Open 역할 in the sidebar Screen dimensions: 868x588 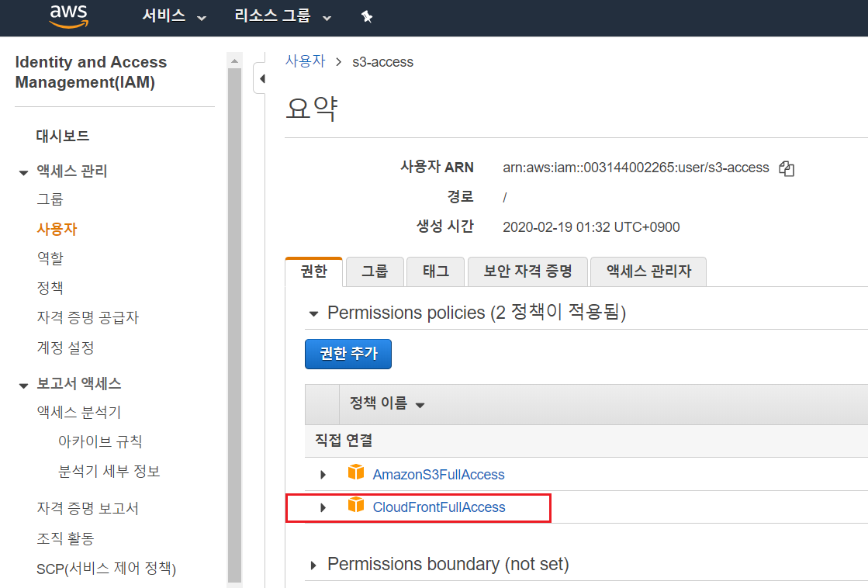click(x=50, y=258)
